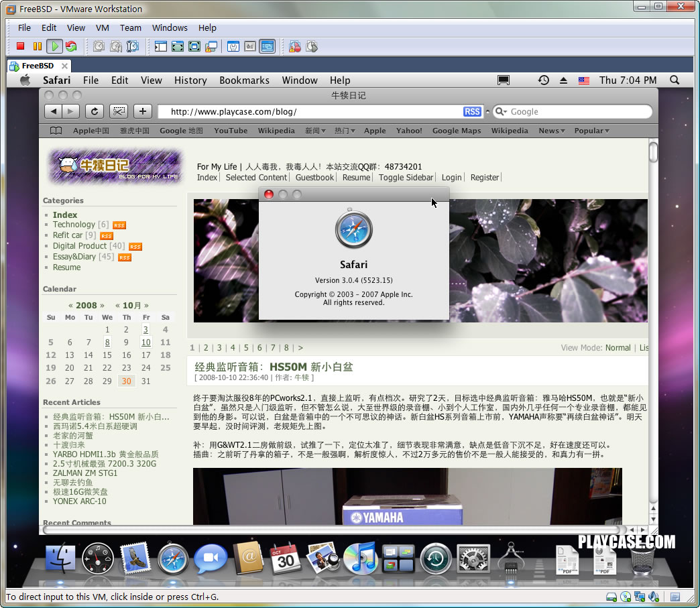Click the RSS badge beside Digital Product

pyautogui.click(x=135, y=247)
